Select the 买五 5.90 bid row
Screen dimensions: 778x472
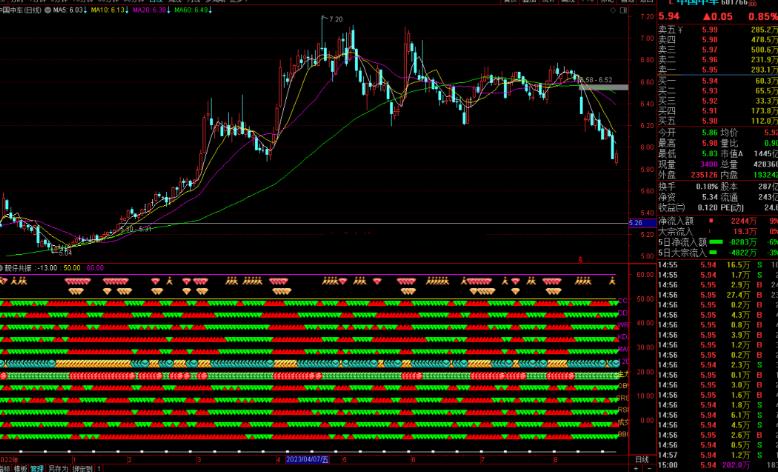(x=718, y=121)
